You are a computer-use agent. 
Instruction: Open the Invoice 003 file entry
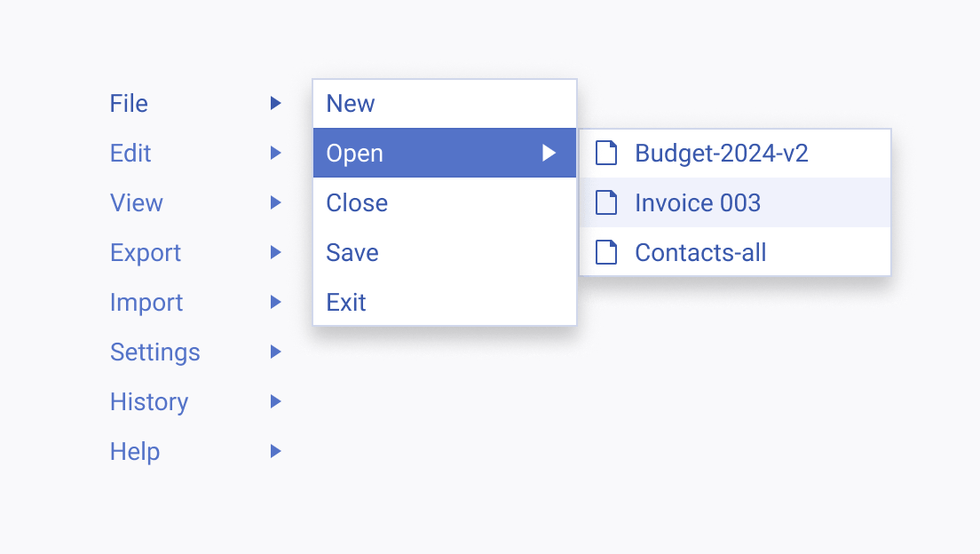[735, 202]
